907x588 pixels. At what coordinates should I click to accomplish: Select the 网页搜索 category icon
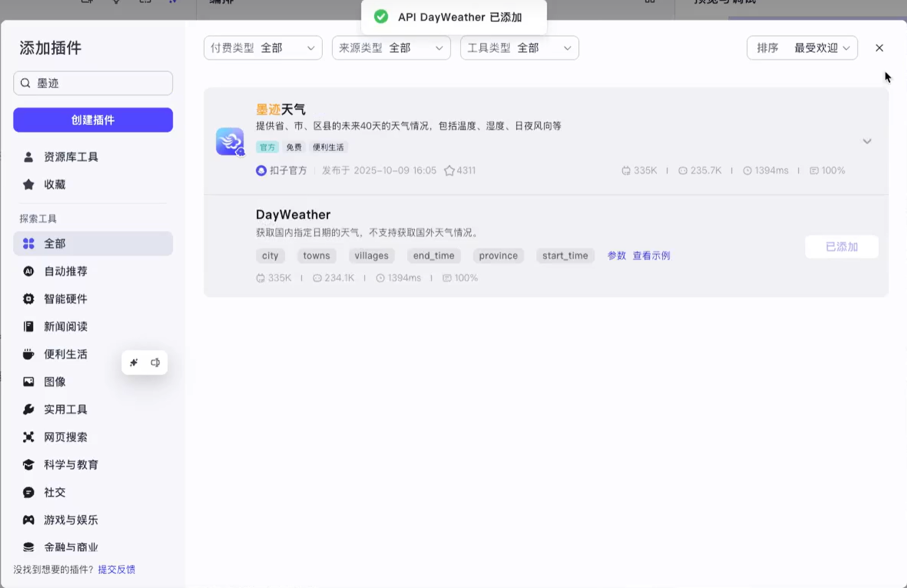pos(28,437)
